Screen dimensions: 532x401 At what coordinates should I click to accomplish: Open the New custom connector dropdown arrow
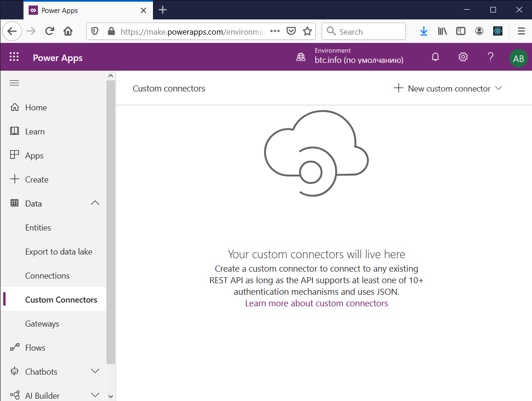pyautogui.click(x=498, y=88)
